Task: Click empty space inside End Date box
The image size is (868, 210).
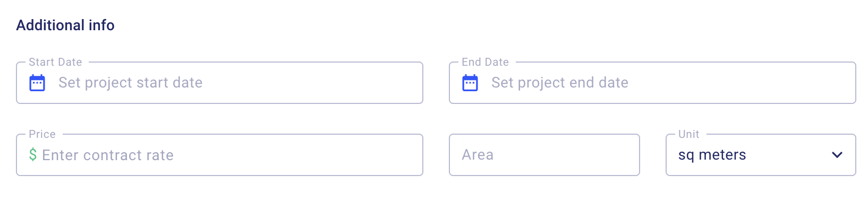Action: pyautogui.click(x=744, y=83)
